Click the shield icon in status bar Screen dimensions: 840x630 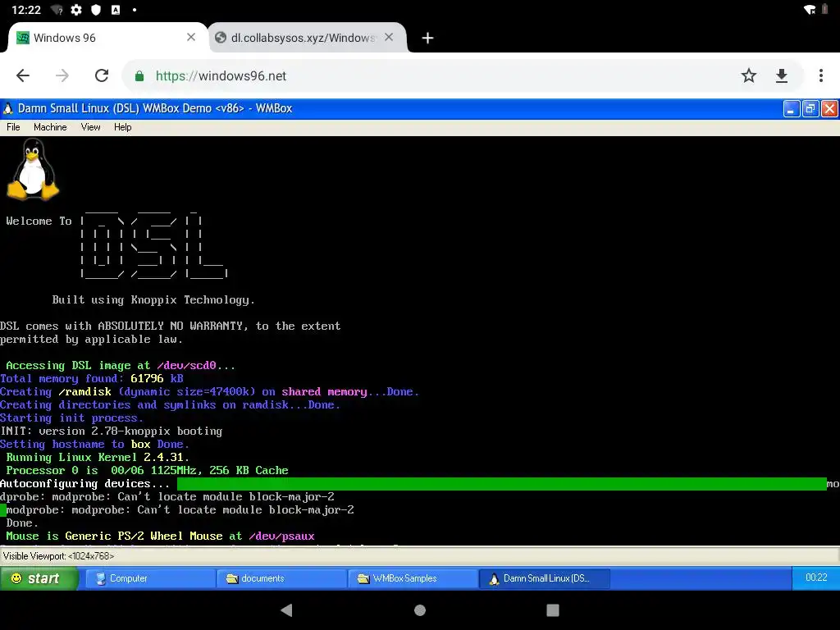point(96,10)
